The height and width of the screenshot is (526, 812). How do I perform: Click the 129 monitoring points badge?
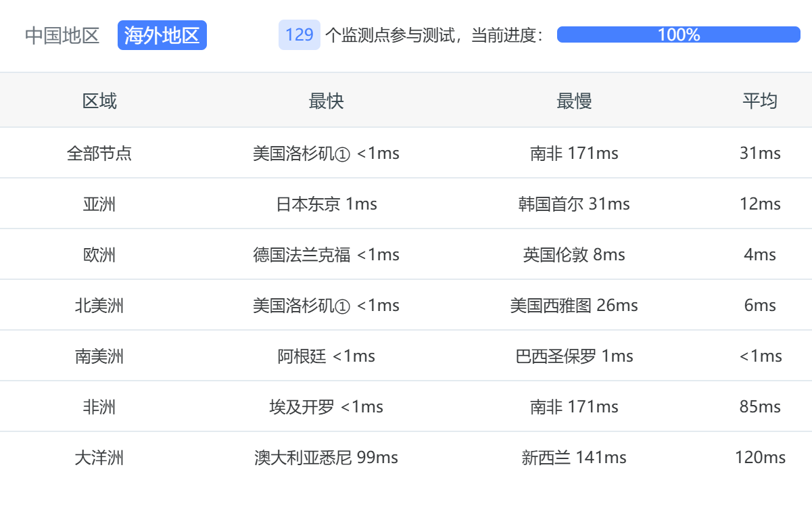coord(299,34)
